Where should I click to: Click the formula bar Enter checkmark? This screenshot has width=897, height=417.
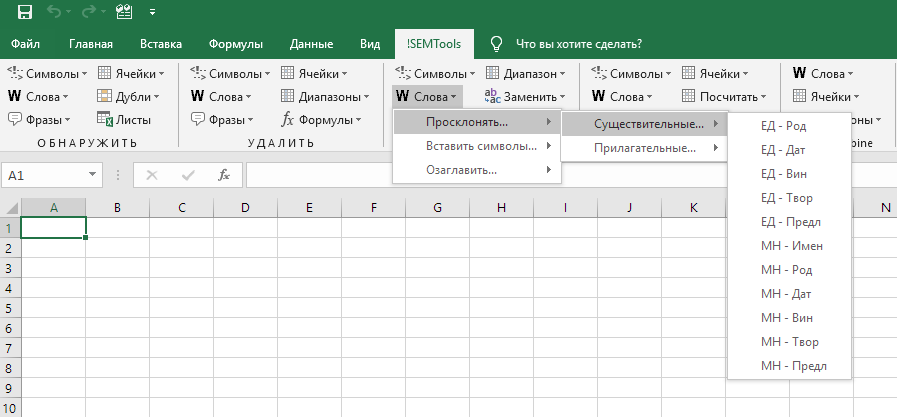pyautogui.click(x=188, y=175)
